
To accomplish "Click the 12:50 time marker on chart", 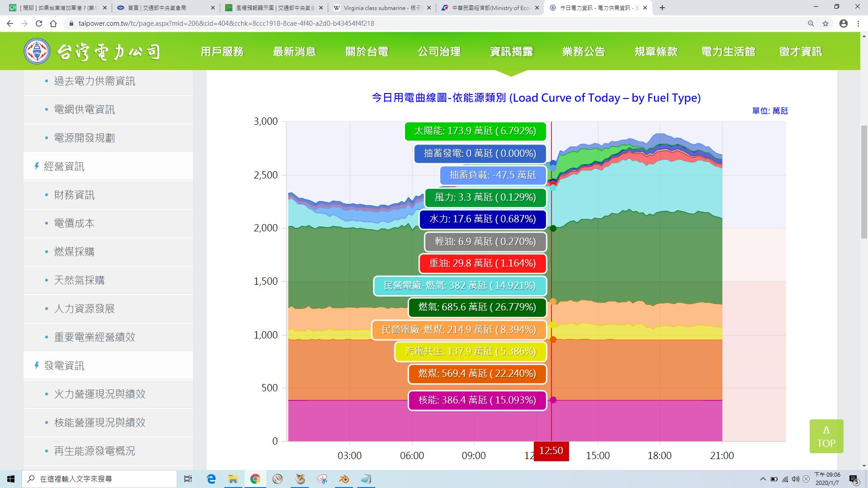I will (551, 451).
